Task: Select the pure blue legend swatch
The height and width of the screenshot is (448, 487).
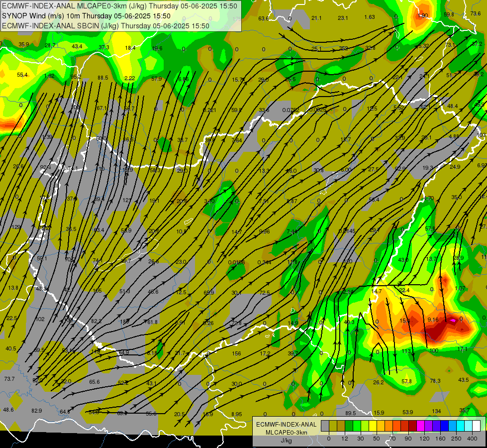Action: click(444, 426)
